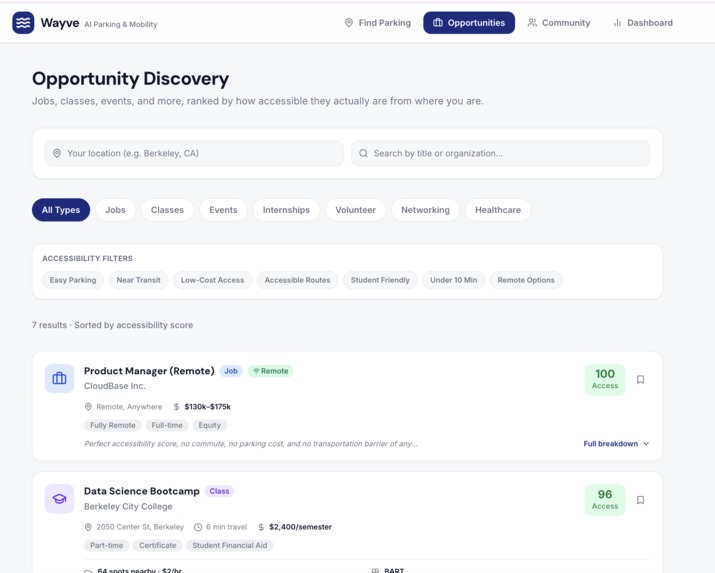
Task: Expand Full breakdown on Product Manager card
Action: (x=616, y=444)
